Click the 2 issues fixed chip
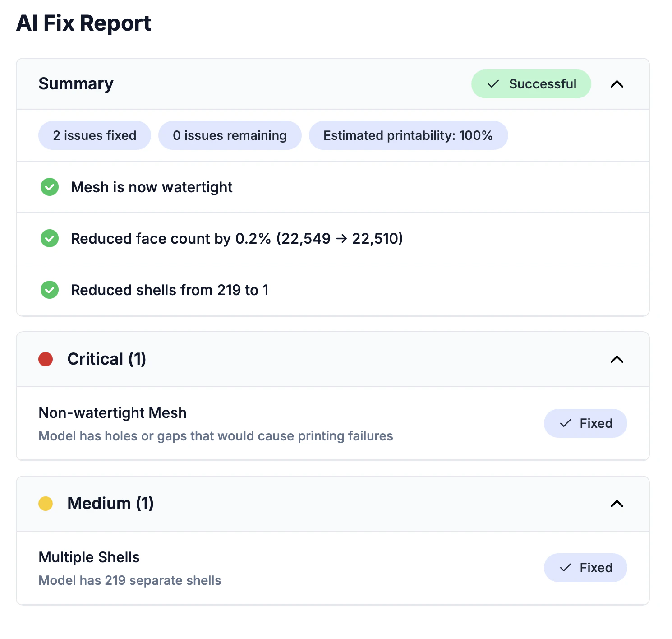The height and width of the screenshot is (639, 672). point(94,135)
